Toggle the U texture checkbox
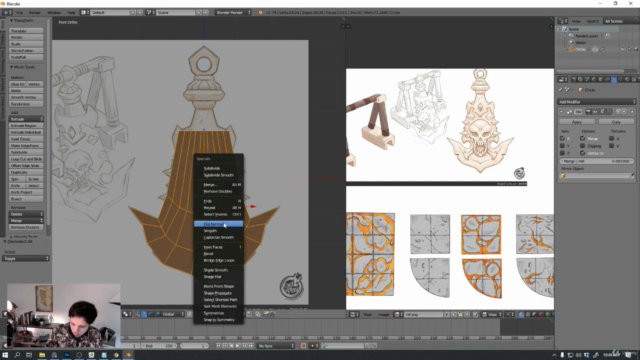Image resolution: width=640 pixels, height=360 pixels. (x=611, y=139)
